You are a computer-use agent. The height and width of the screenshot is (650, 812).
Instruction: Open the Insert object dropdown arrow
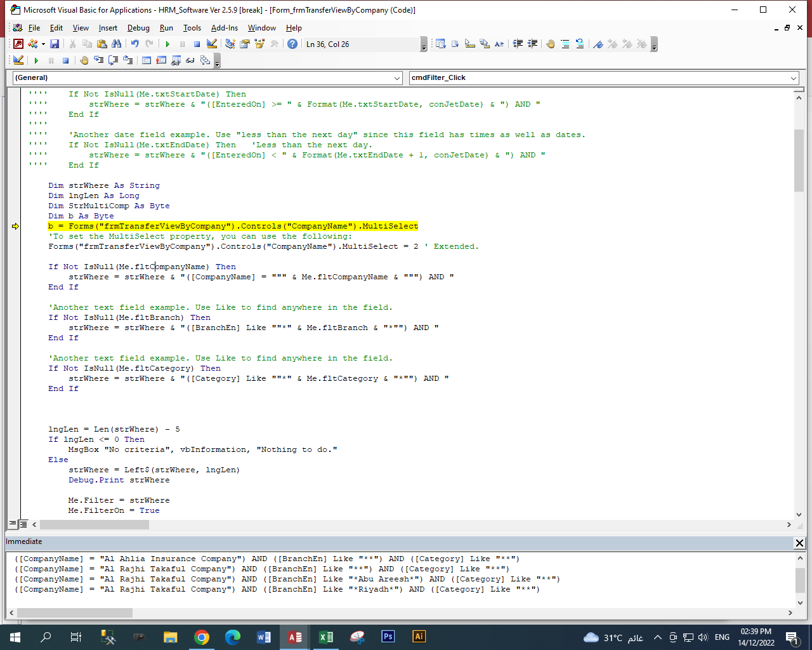tap(43, 44)
